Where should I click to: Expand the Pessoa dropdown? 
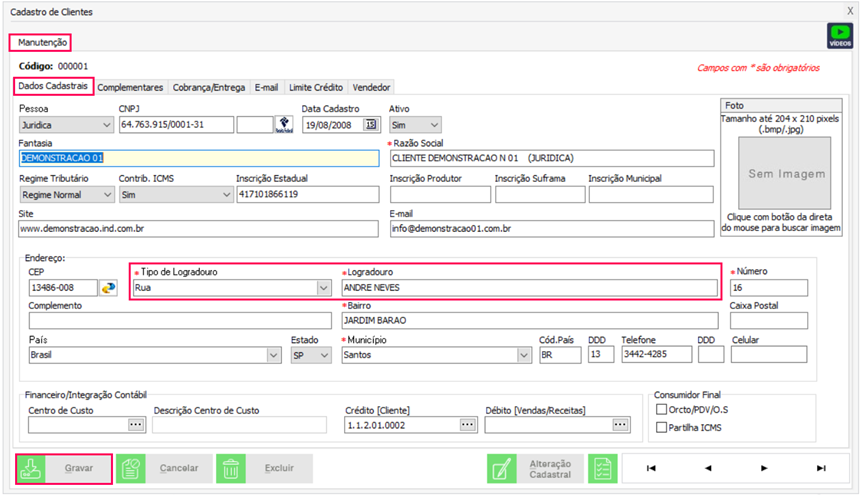pyautogui.click(x=107, y=125)
